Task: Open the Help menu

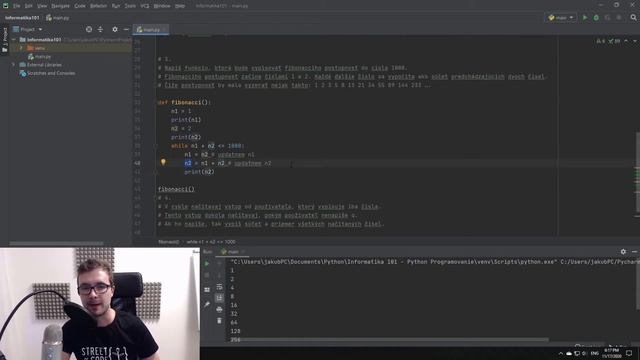Action: point(180,6)
